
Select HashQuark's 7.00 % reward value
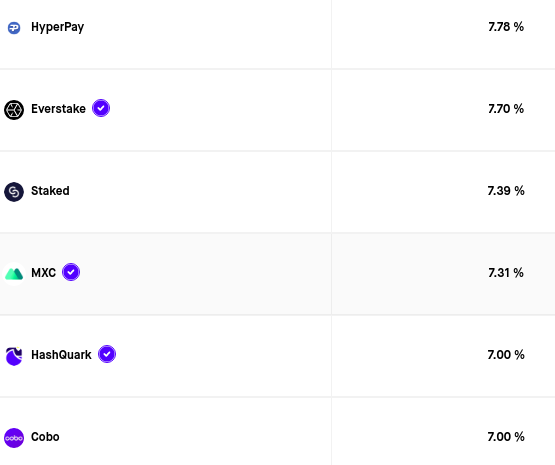pos(506,355)
